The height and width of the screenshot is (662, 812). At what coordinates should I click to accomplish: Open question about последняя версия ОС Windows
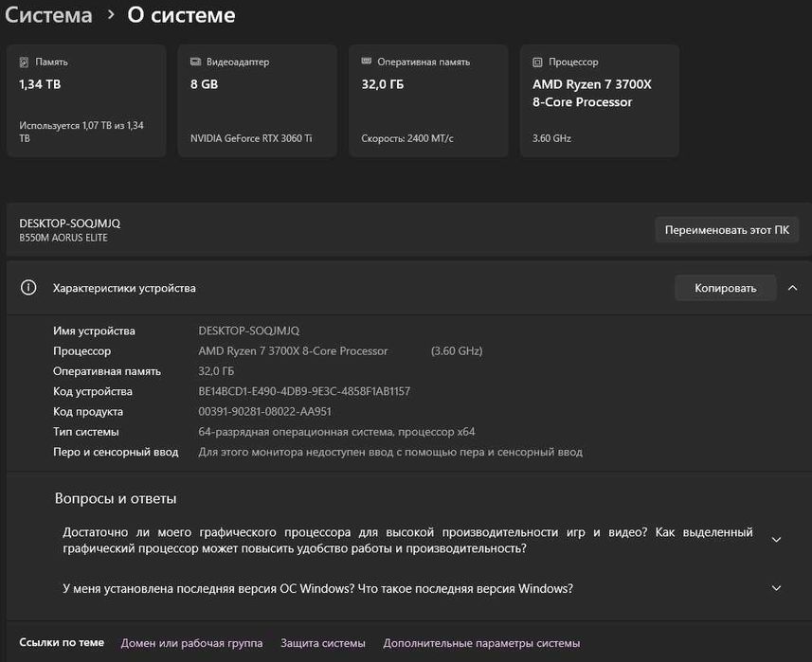(x=318, y=588)
